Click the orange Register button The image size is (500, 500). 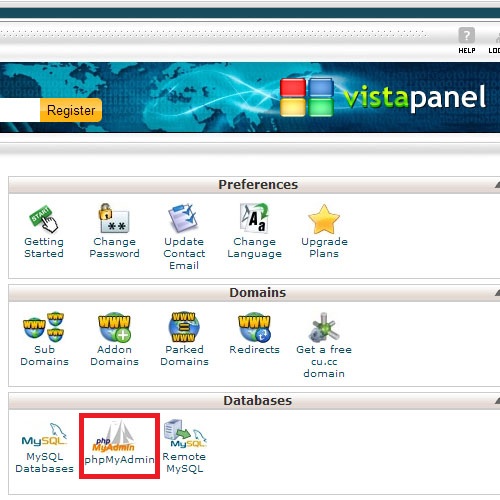coord(71,110)
